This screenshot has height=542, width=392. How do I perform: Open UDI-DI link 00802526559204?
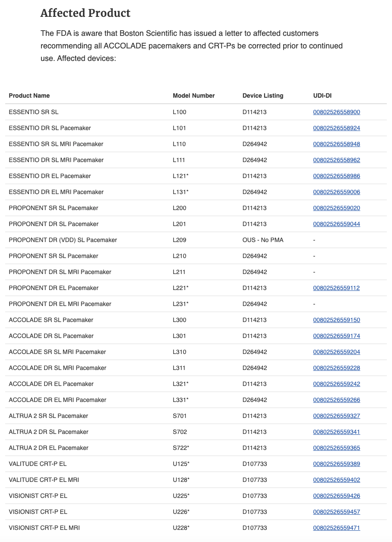(336, 352)
